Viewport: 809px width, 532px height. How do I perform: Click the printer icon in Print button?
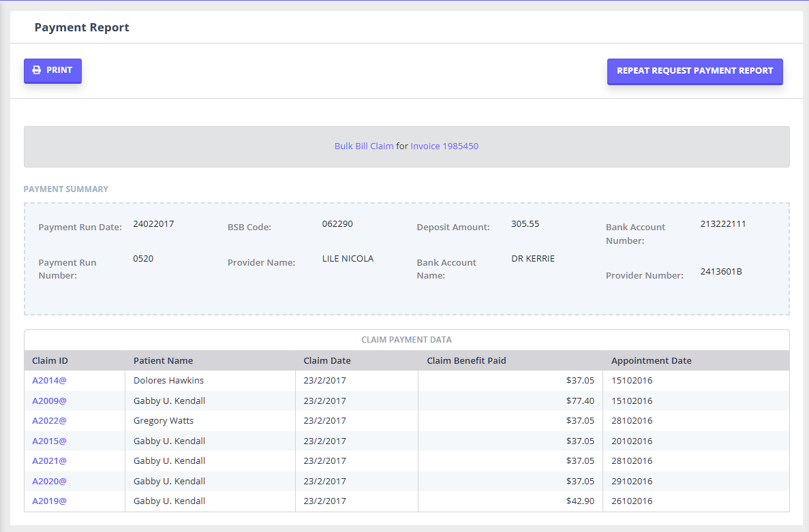tap(37, 70)
